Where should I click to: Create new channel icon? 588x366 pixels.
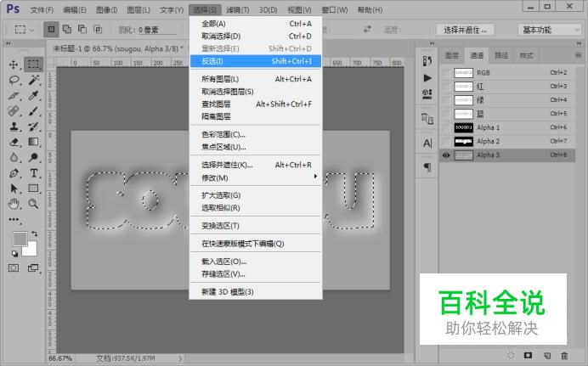tap(546, 355)
